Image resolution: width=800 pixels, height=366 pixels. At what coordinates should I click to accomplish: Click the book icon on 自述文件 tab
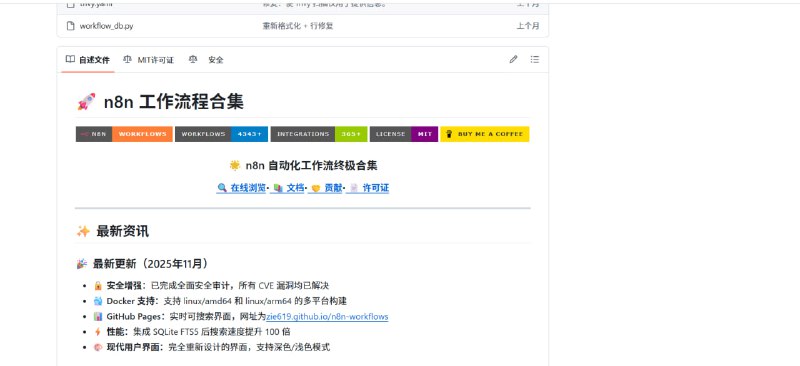70,59
